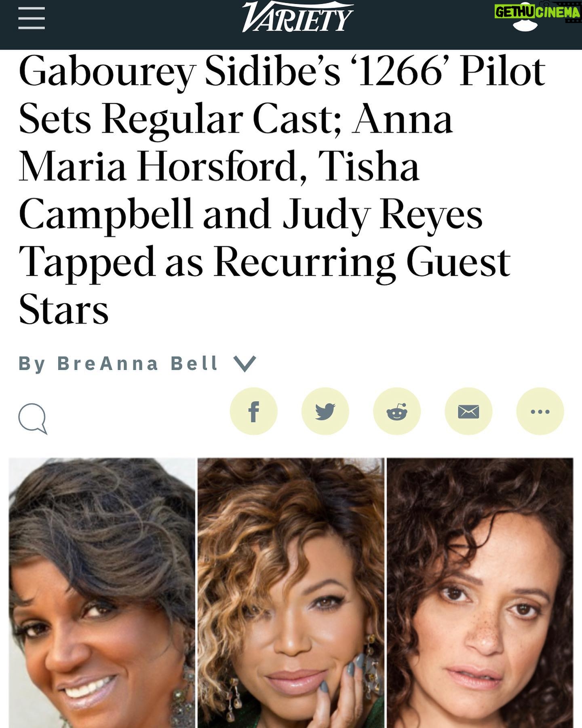The width and height of the screenshot is (582, 728).
Task: Click the word 'Stars' in headline
Action: click(64, 310)
